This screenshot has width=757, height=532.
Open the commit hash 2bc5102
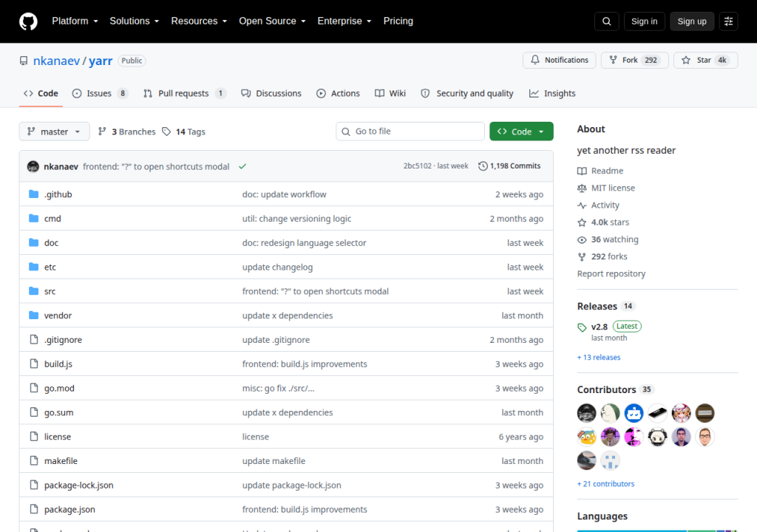coord(418,166)
